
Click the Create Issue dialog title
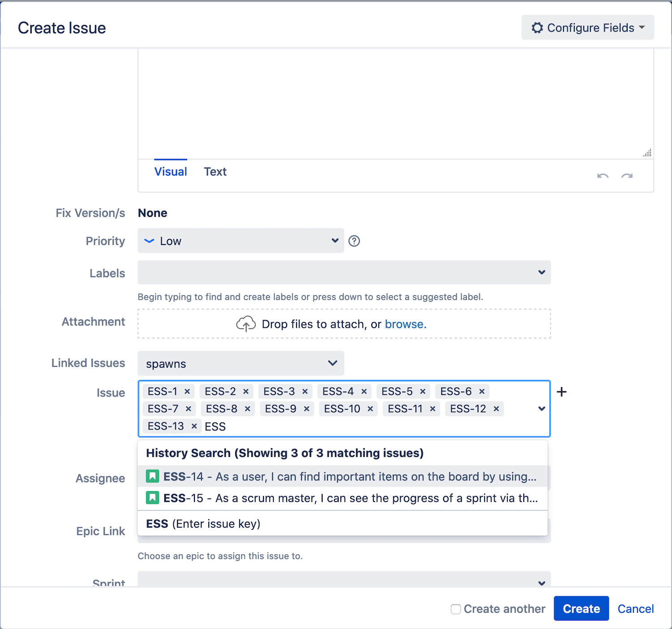[x=62, y=28]
